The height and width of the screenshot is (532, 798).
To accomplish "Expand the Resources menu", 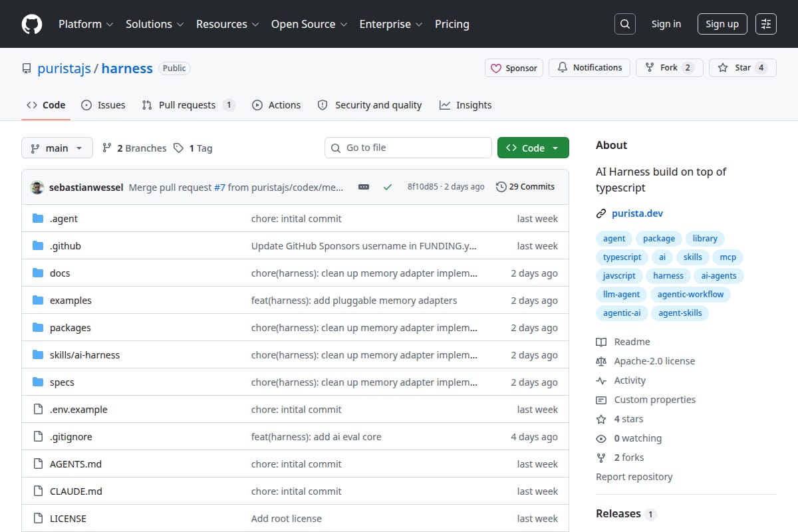I will click(227, 24).
